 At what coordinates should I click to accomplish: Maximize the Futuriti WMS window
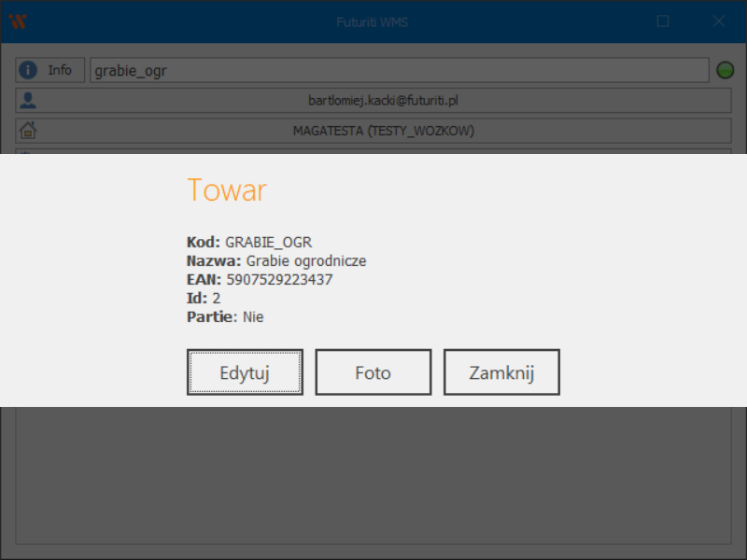663,21
